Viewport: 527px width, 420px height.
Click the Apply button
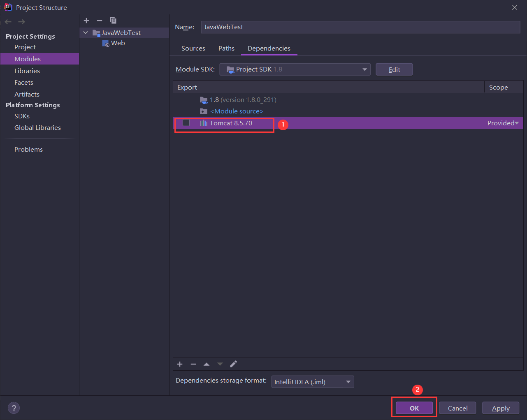tap(501, 408)
